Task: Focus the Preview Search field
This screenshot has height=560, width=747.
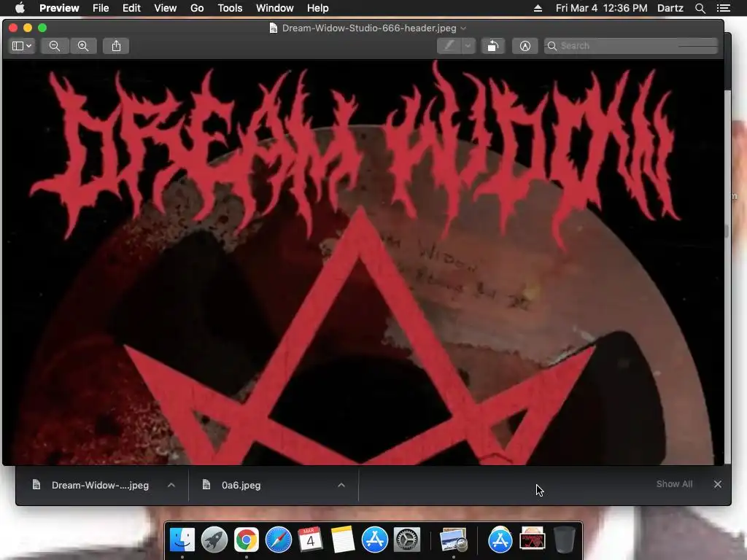Action: click(x=631, y=46)
